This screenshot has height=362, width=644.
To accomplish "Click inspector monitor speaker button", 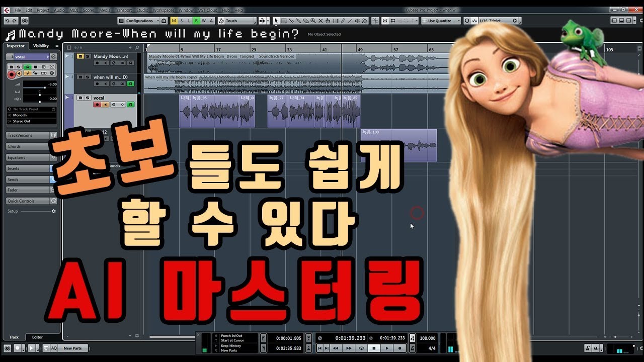I will click(x=19, y=73).
